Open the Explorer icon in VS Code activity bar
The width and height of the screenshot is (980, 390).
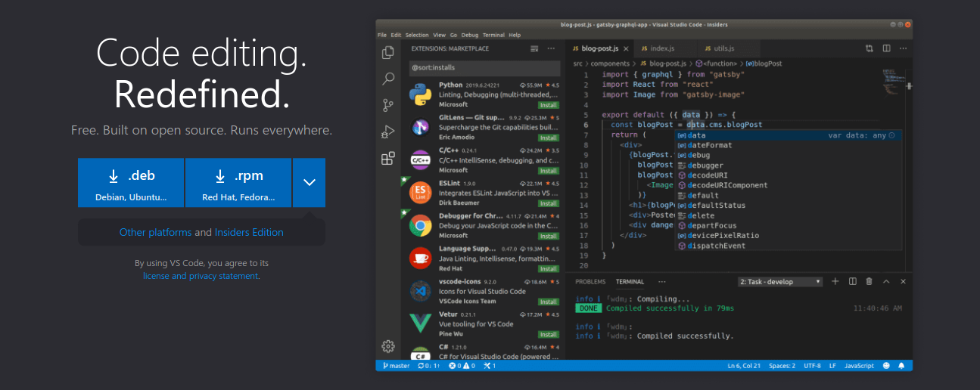[x=388, y=52]
